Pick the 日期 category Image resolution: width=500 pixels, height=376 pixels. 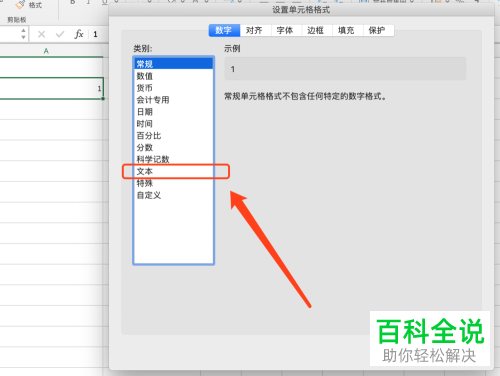[x=173, y=112]
